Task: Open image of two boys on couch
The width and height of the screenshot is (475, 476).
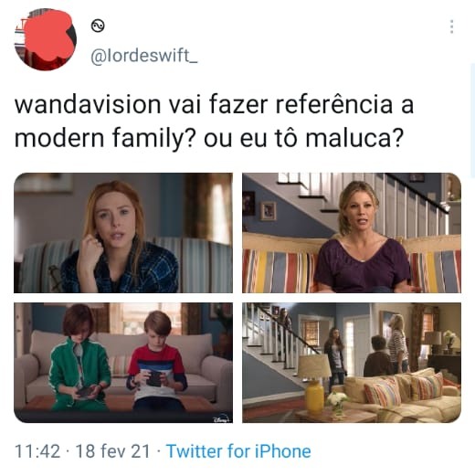Action: click(123, 363)
